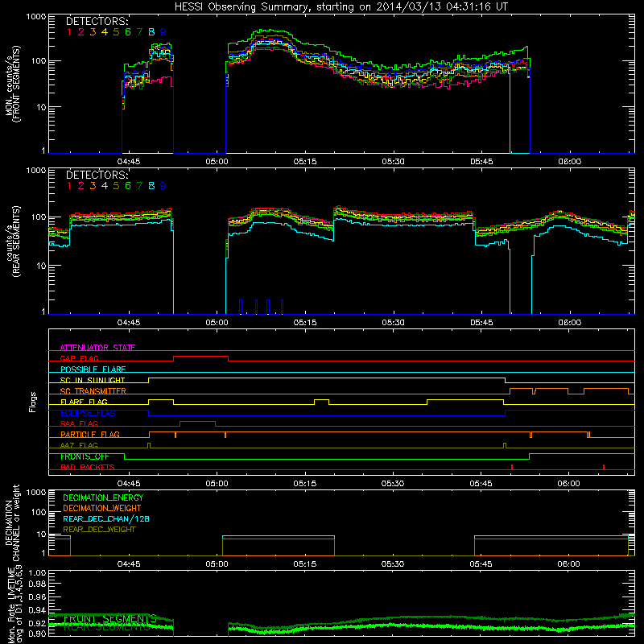Click the AAZ_FLAG label

click(x=79, y=445)
